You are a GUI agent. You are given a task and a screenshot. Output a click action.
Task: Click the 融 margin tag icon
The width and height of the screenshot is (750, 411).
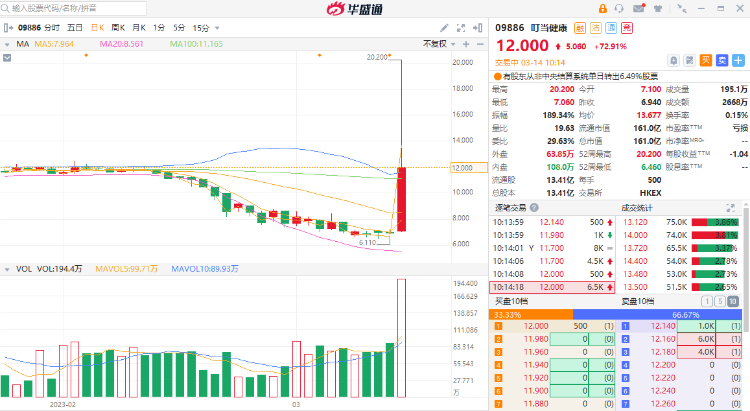click(x=580, y=28)
